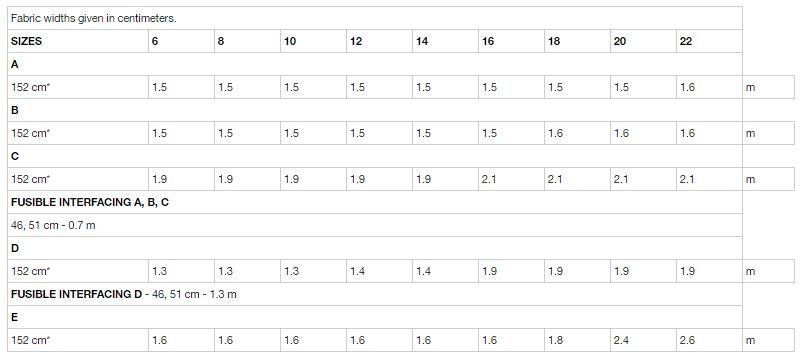The width and height of the screenshot is (800, 360).
Task: Click size 16 value 2.1 in row C
Action: (x=511, y=179)
